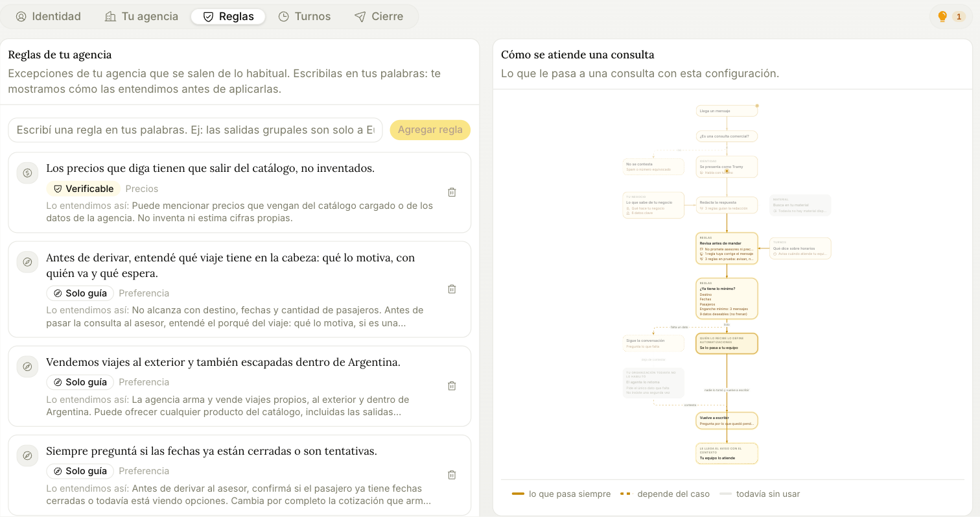
Task: Click the Agregar regla button
Action: (430, 130)
